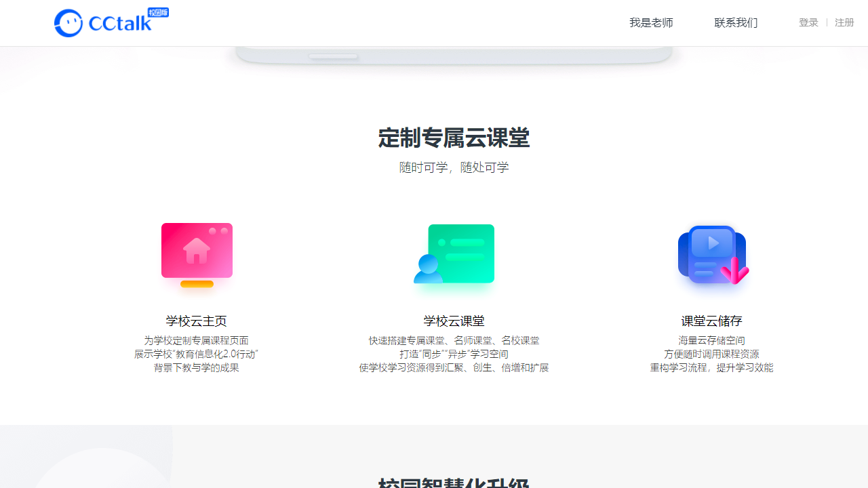Click the text 展示学校“教育信息化2.0行动”

tap(197, 354)
